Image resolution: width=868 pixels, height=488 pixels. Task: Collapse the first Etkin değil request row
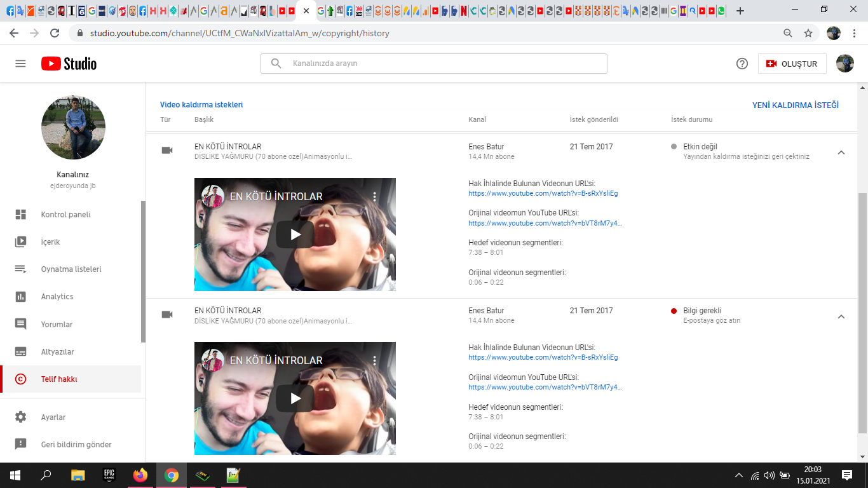click(x=841, y=152)
